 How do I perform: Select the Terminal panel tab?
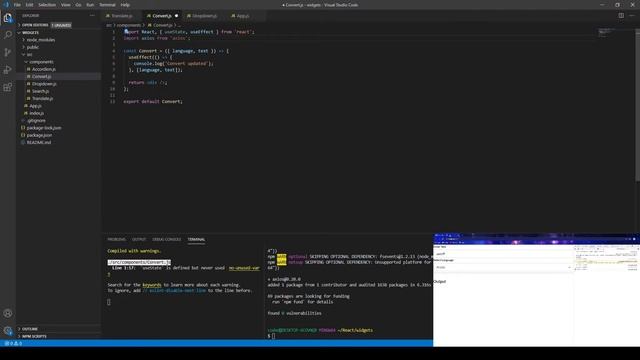click(x=196, y=240)
